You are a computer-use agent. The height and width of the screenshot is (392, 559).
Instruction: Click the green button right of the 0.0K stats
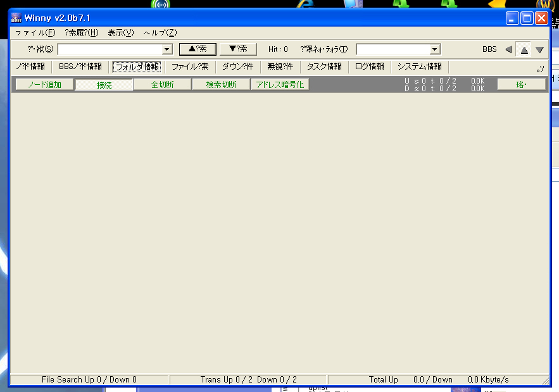click(x=521, y=84)
